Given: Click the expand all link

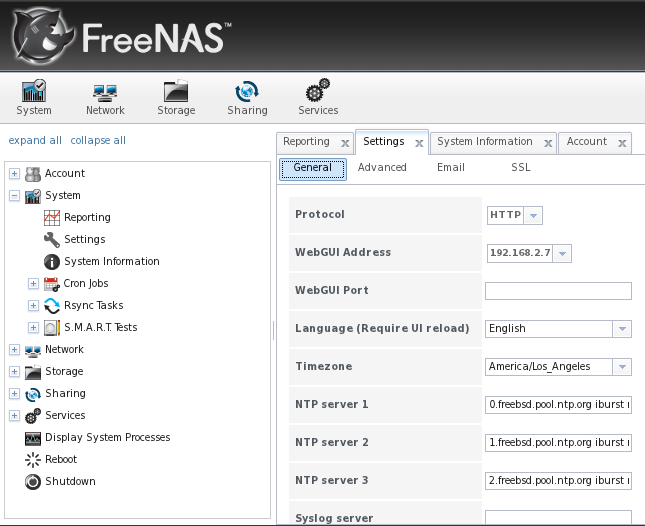Looking at the screenshot, I should point(35,141).
